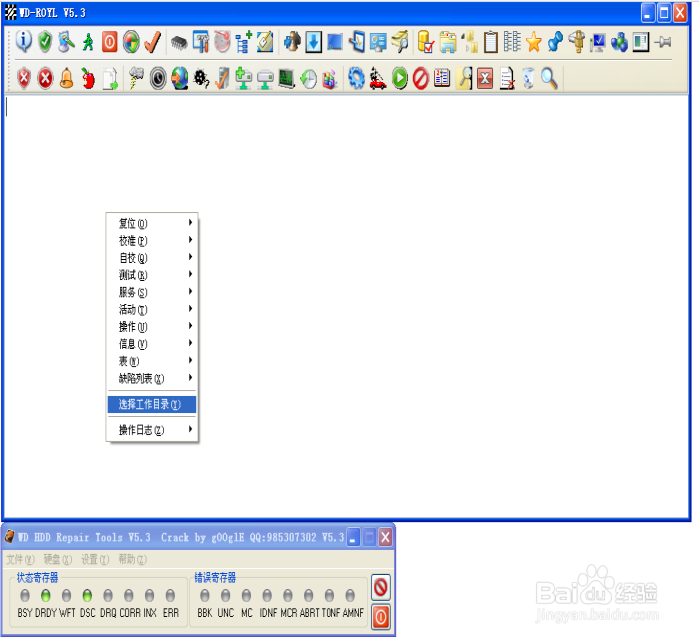Image resolution: width=699 pixels, height=639 pixels.
Task: Expand the 活动(T) submenu
Action: coord(152,309)
